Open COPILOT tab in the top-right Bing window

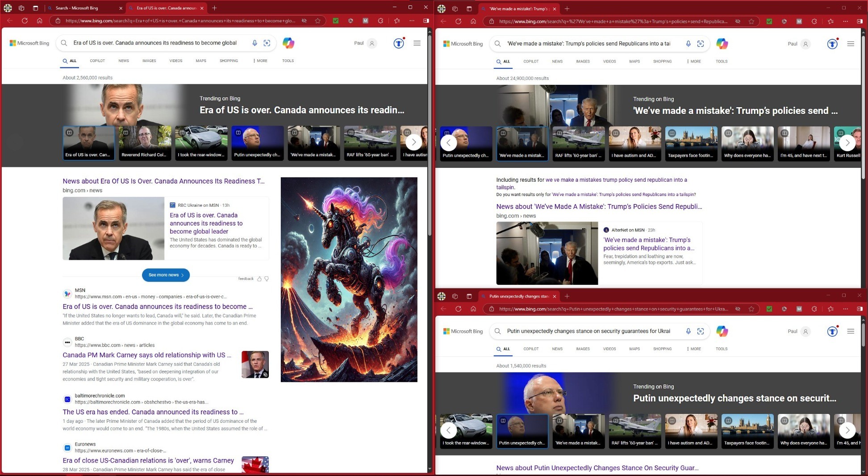coord(531,62)
